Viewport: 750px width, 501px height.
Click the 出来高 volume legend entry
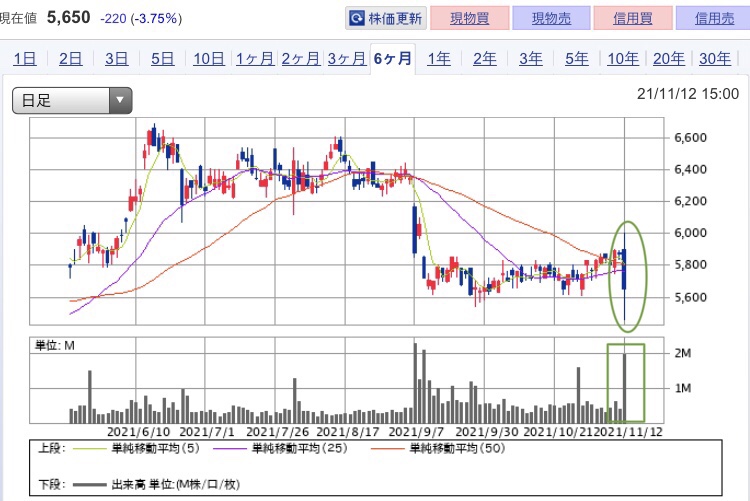(x=155, y=485)
